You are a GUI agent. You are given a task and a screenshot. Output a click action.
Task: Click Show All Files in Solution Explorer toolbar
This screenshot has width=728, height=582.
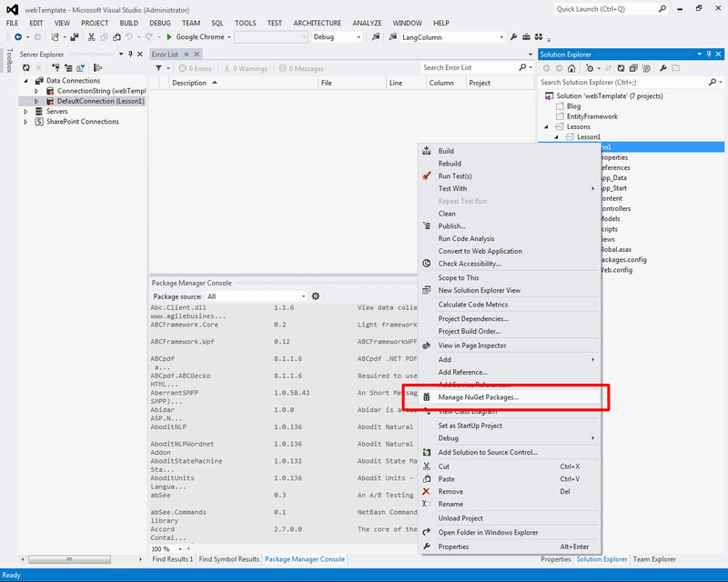pos(646,68)
